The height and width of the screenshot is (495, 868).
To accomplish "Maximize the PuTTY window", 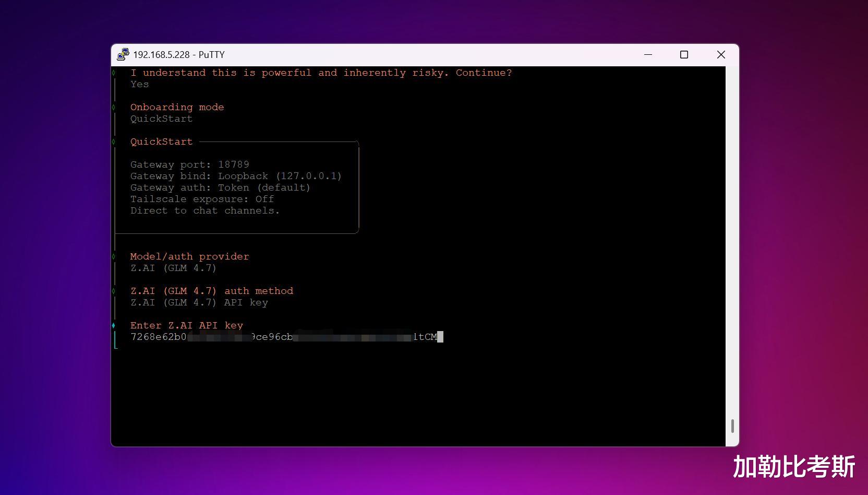I will click(x=684, y=54).
